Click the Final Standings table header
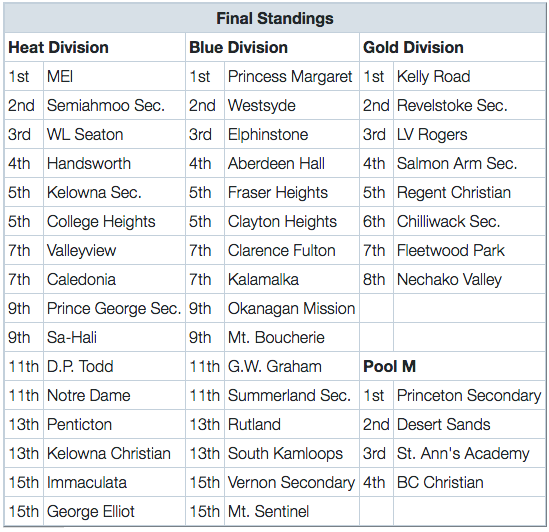 pyautogui.click(x=275, y=18)
